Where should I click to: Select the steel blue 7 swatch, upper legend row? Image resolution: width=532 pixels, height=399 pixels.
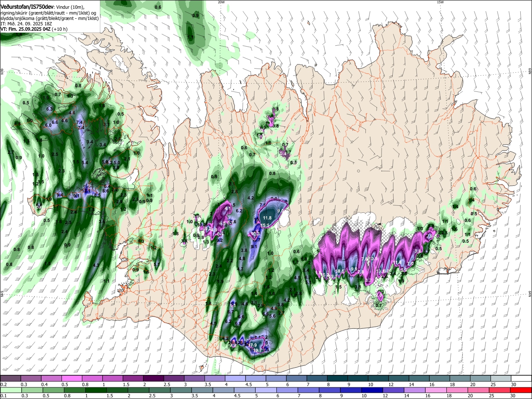pyautogui.click(x=317, y=379)
